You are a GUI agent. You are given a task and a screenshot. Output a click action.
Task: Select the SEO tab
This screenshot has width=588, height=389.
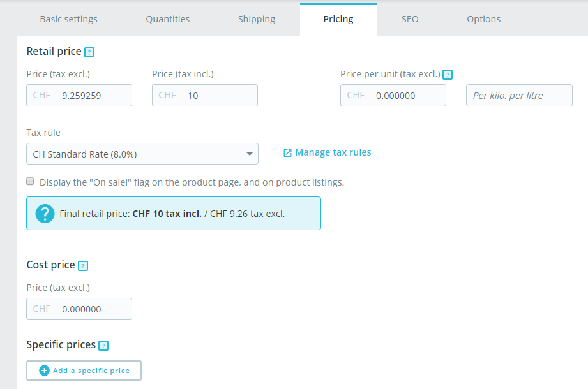tap(410, 19)
